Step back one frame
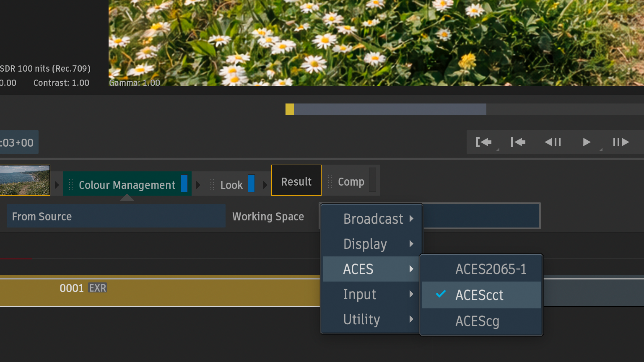 click(553, 142)
